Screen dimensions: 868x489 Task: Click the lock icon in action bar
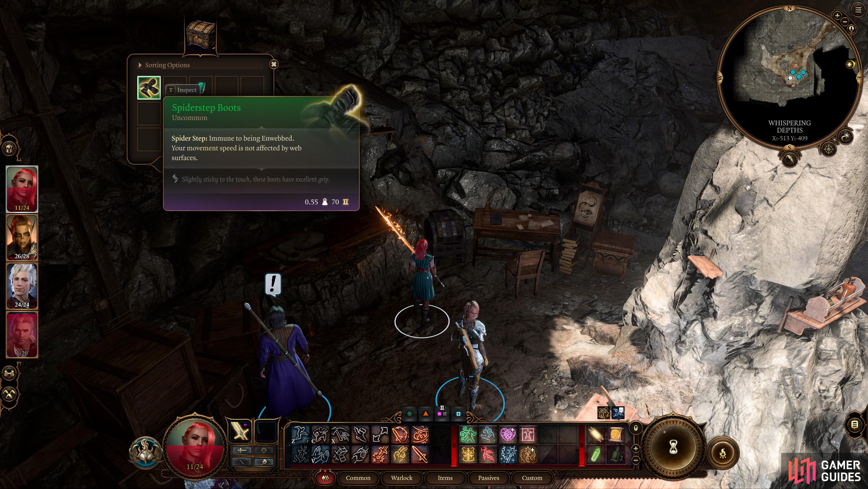pyautogui.click(x=635, y=427)
